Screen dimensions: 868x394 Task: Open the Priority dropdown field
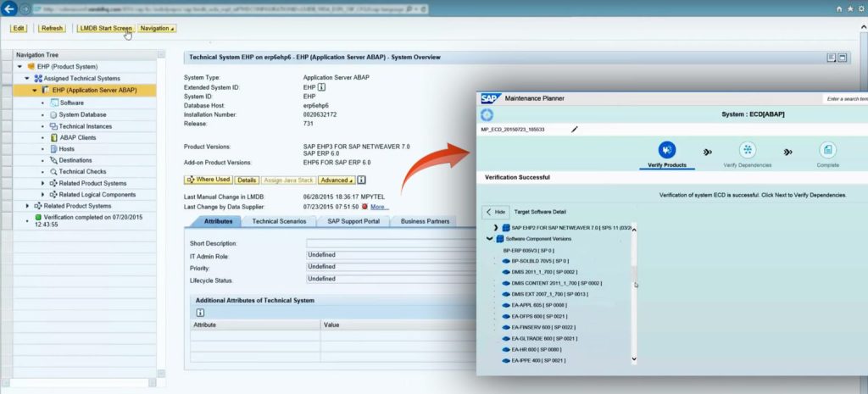(x=391, y=267)
